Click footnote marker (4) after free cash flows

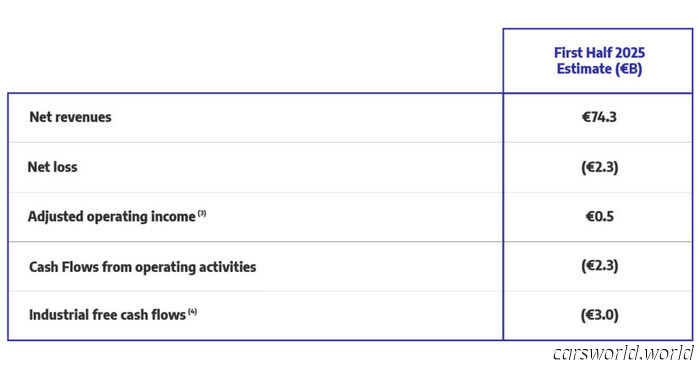pos(192,311)
